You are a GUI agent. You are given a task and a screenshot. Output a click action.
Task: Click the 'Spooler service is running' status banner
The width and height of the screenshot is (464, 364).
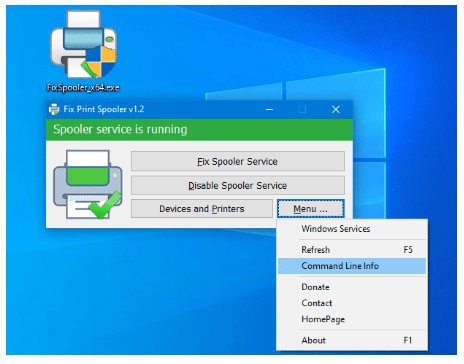click(x=199, y=130)
